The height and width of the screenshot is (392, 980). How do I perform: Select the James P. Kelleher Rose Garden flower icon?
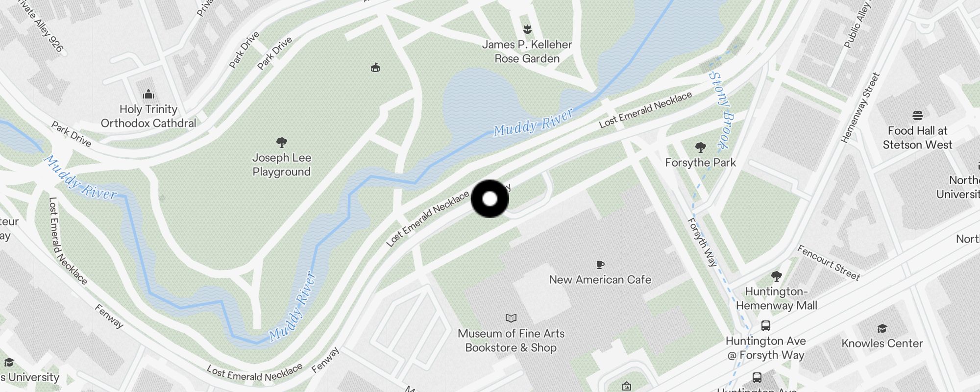tap(527, 29)
